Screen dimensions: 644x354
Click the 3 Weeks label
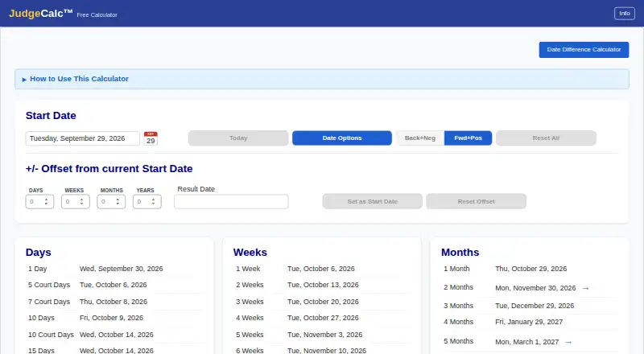click(x=250, y=302)
